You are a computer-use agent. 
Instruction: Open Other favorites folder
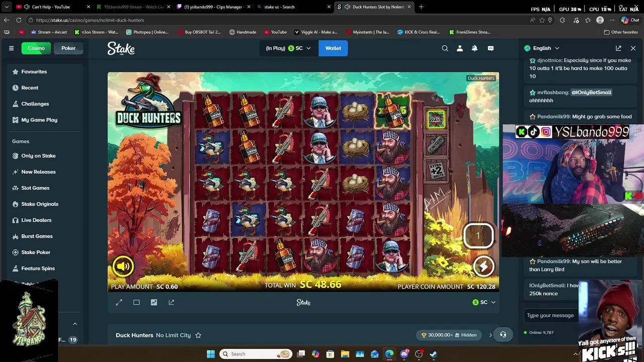pyautogui.click(x=621, y=32)
